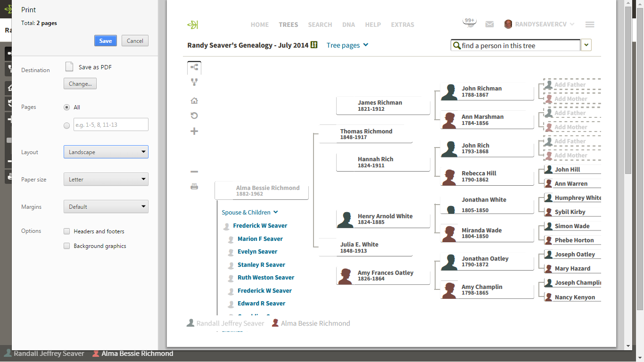Open the TREES menu item
644x362 pixels.
[x=289, y=25]
